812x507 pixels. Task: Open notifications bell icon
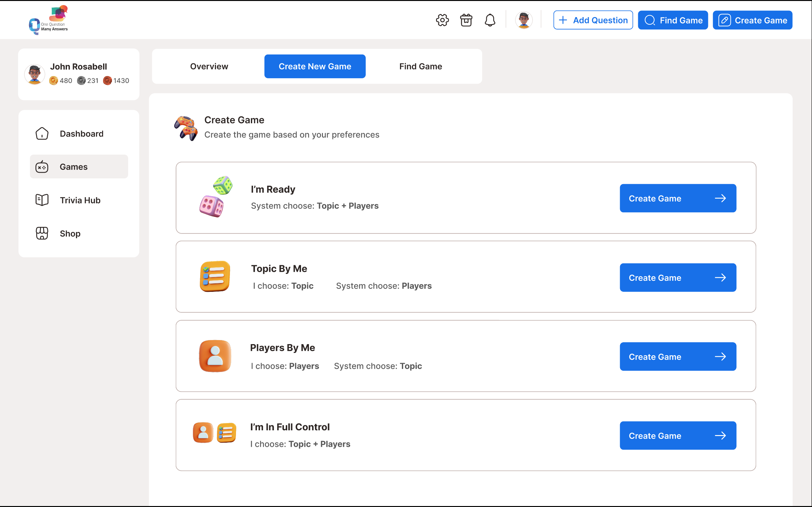pos(490,20)
